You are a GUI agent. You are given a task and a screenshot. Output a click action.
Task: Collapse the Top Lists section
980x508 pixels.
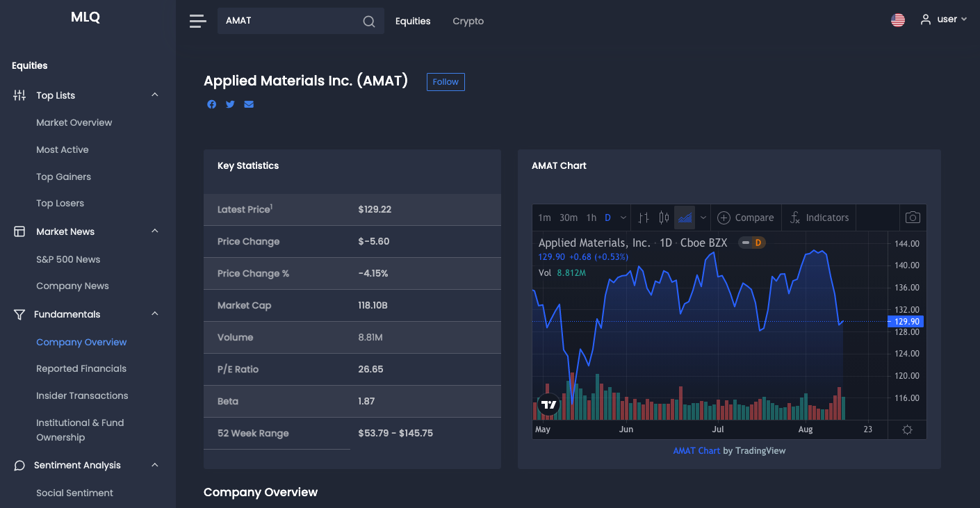coord(155,95)
